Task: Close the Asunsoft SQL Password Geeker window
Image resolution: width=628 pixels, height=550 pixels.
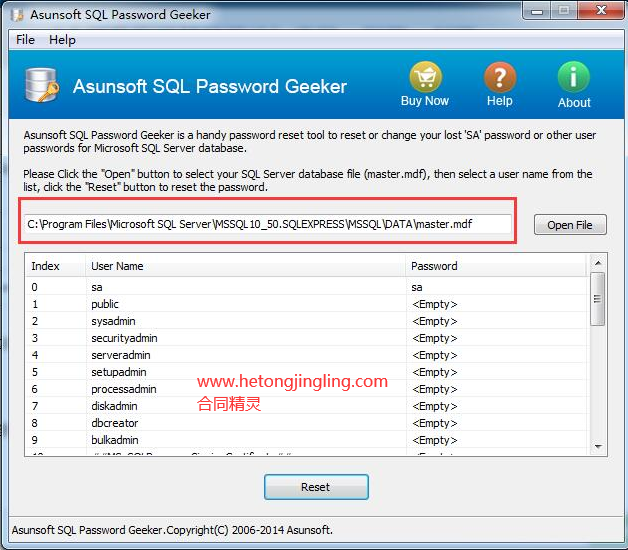Action: (601, 11)
